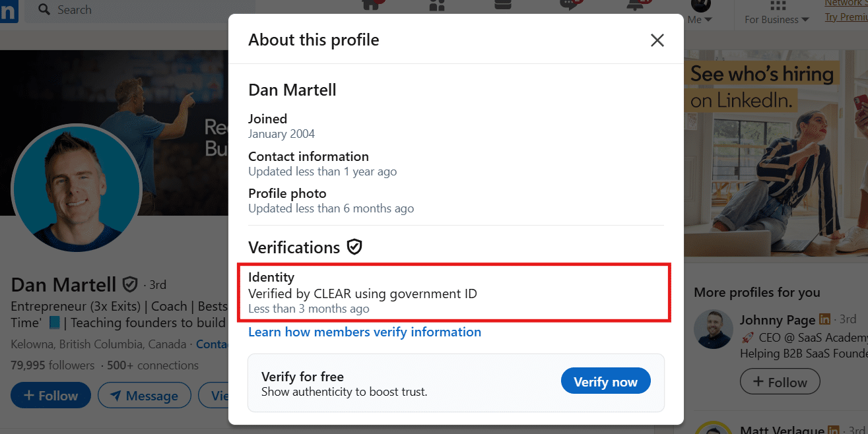The image size is (868, 434).
Task: Open Messaging from the navigation bar
Action: coord(569,5)
